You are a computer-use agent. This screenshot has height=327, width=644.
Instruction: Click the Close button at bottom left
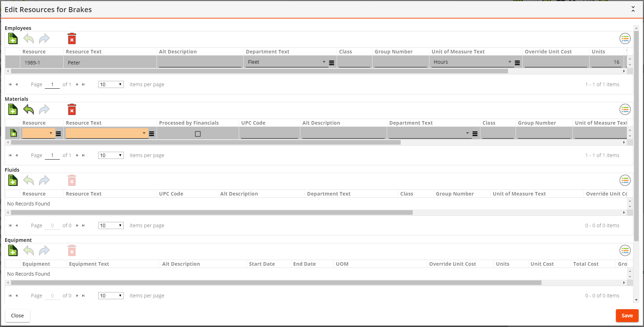point(17,316)
